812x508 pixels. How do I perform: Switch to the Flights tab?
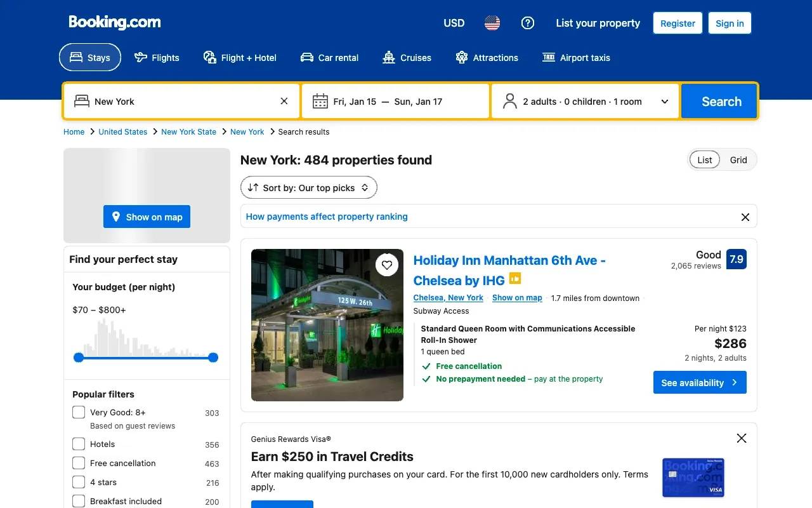(x=157, y=58)
